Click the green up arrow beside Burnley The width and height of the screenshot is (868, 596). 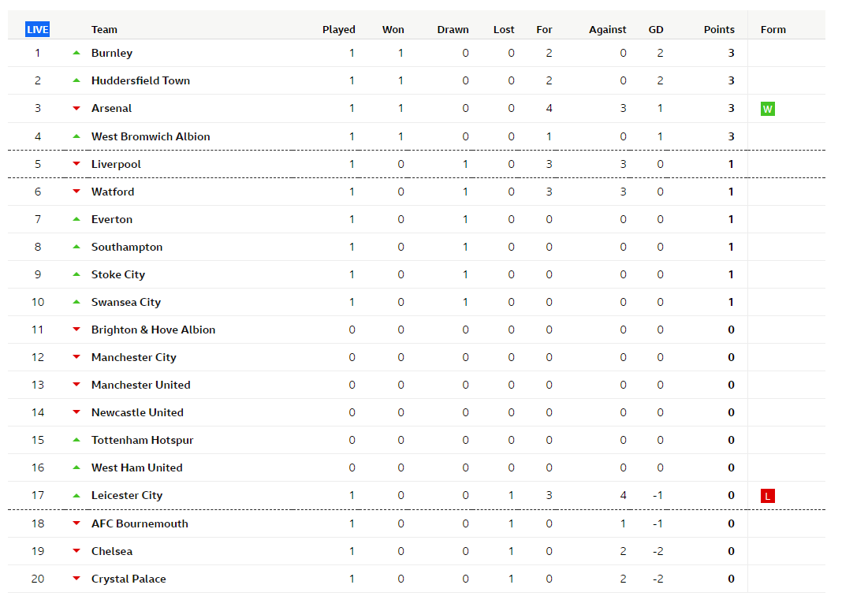(76, 53)
